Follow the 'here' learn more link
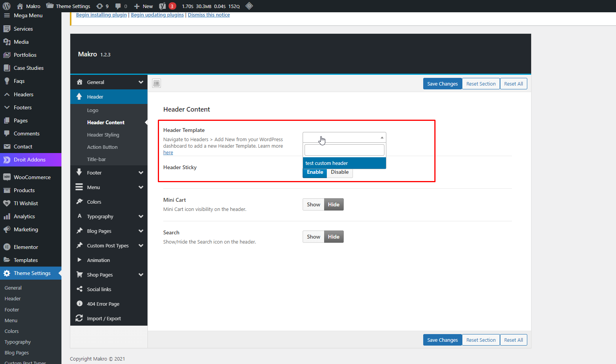Screen dimensions: 616x364 [168, 153]
